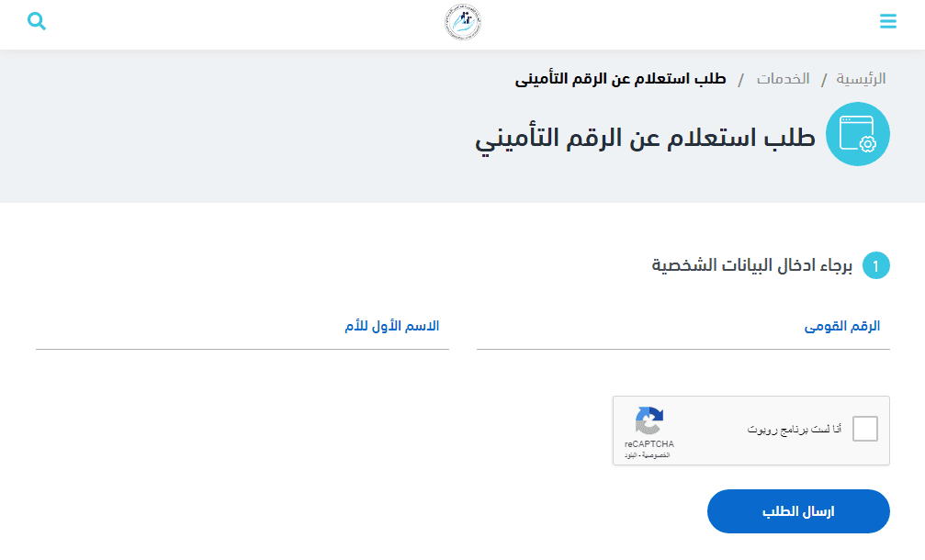The image size is (925, 560).
Task: Click the browser-window gear page icon
Action: point(857,134)
